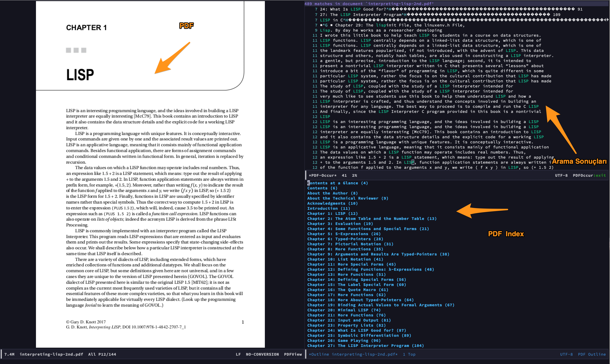Select match 'an expression like 1.5 + 2 is a LISP statement'

click(x=437, y=157)
